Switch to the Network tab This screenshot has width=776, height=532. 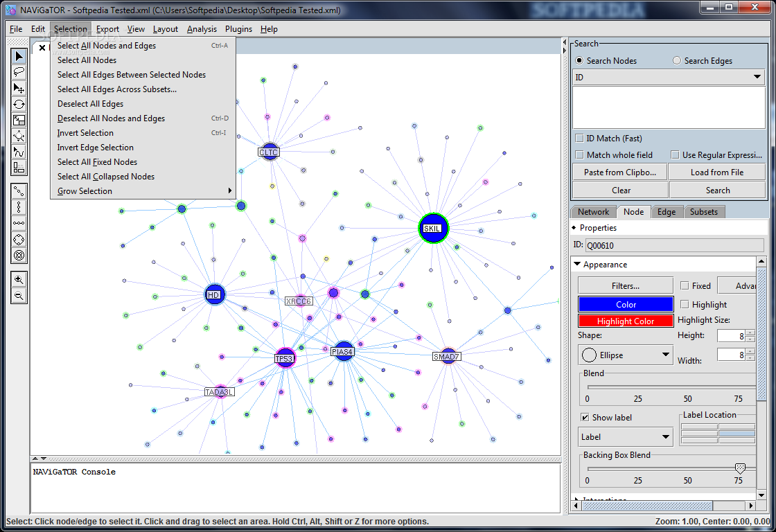[x=593, y=212]
